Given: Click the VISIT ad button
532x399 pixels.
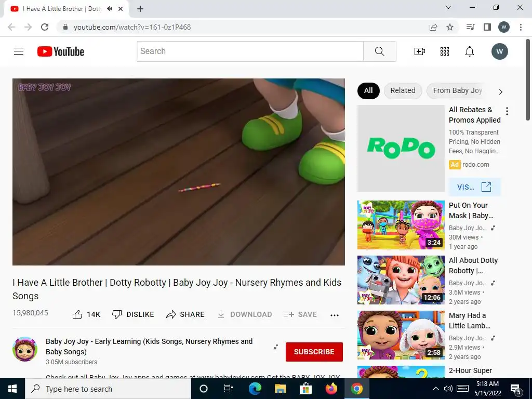Looking at the screenshot, I should 474,187.
